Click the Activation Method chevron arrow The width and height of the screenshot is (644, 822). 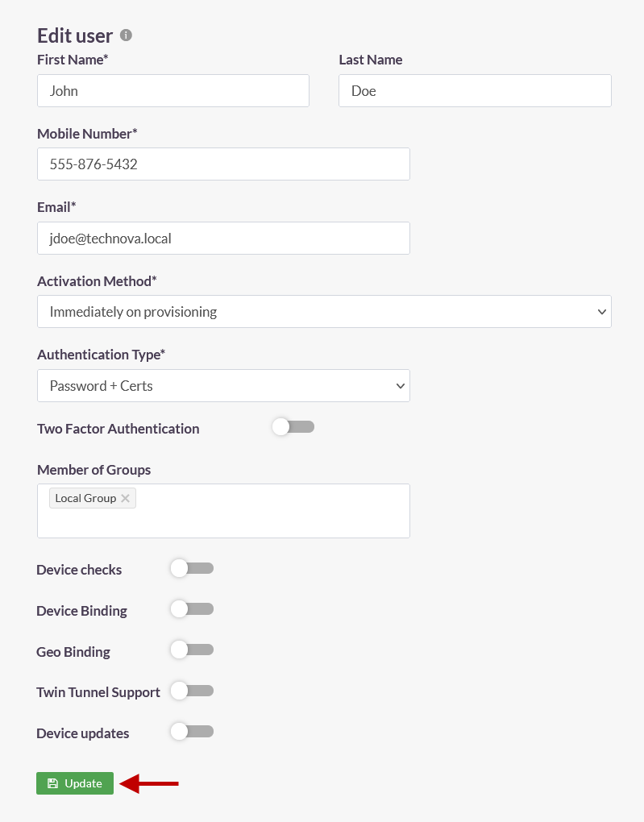click(601, 312)
